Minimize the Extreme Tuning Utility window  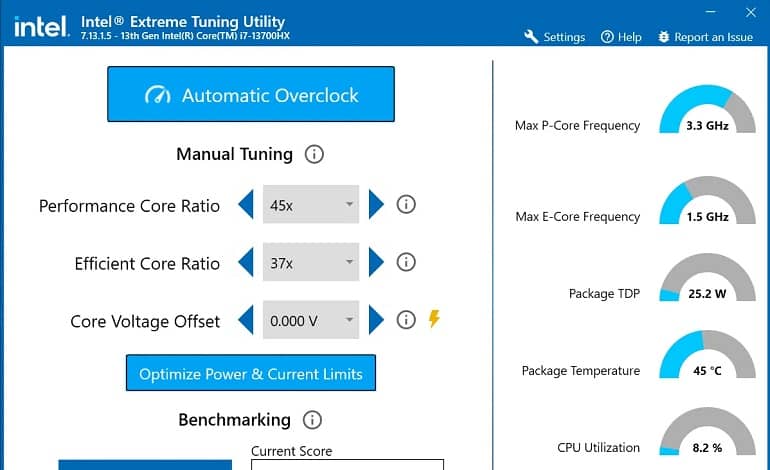(711, 11)
